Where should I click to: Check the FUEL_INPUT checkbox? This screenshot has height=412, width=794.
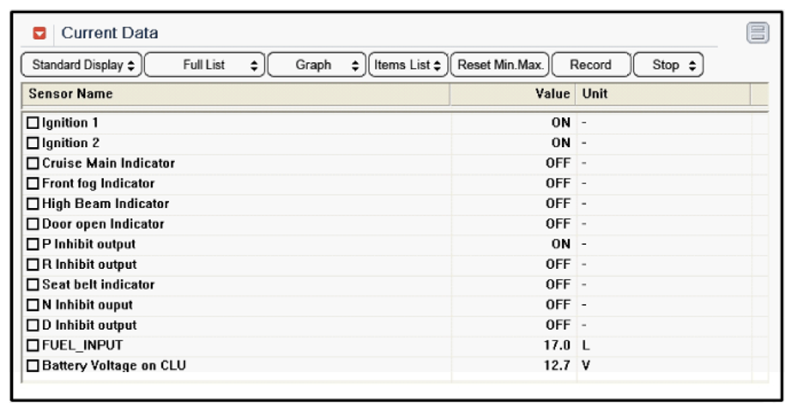(33, 346)
